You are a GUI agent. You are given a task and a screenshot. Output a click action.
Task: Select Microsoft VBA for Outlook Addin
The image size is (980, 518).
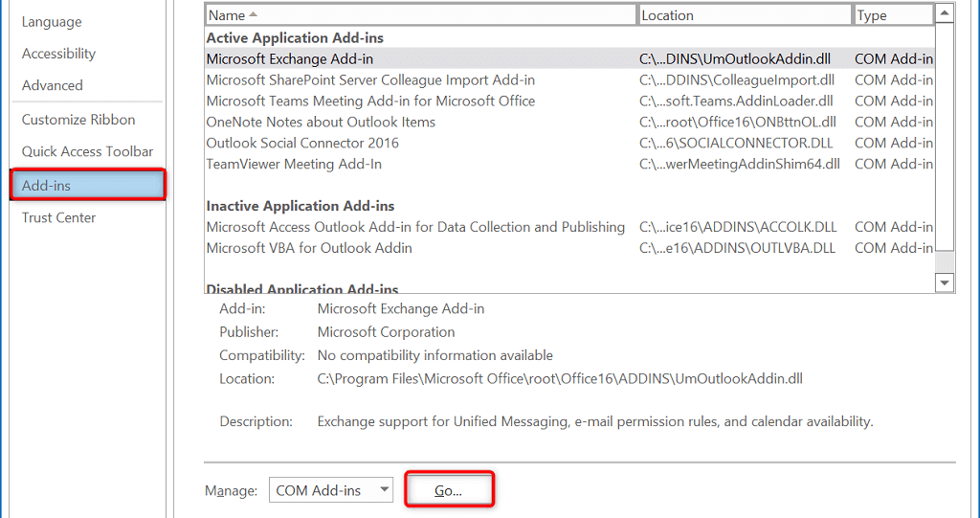[x=569, y=248]
